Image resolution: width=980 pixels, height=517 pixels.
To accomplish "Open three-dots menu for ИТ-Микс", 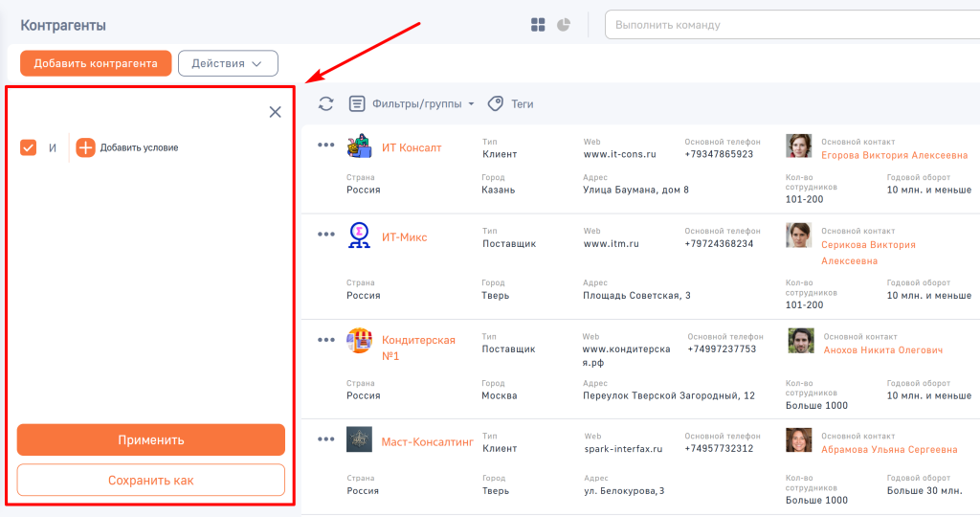I will pyautogui.click(x=326, y=235).
